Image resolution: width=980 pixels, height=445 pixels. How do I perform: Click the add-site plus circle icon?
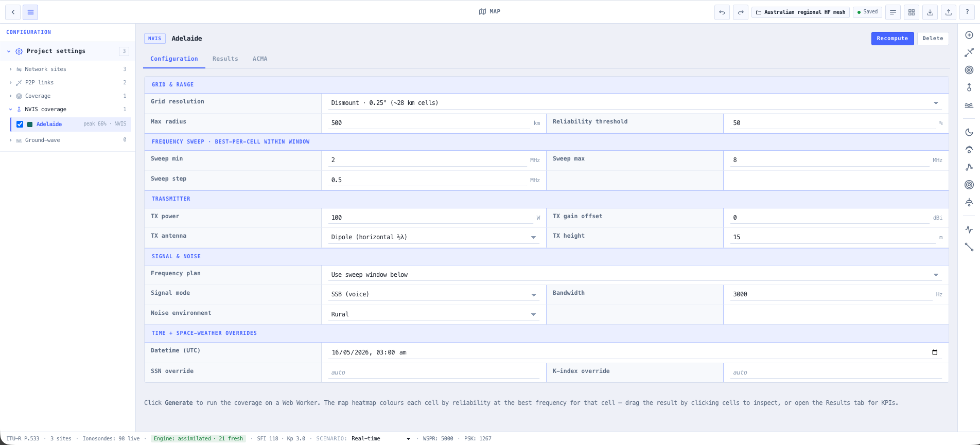[x=969, y=35]
